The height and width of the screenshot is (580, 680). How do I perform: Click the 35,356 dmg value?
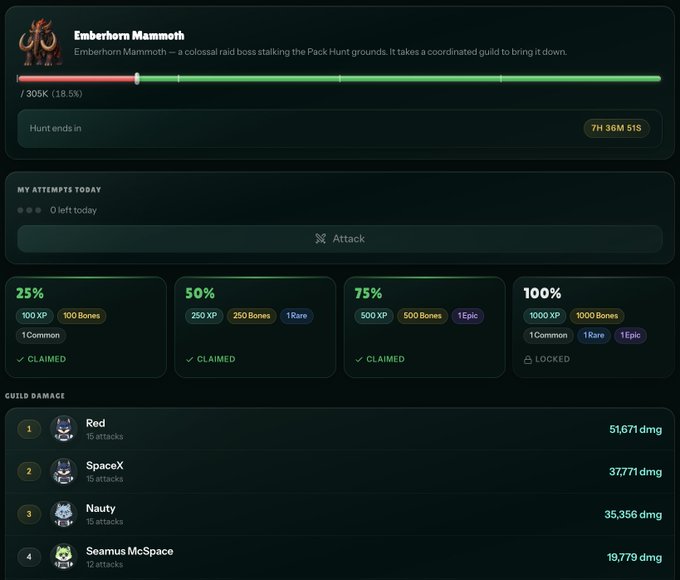pos(633,514)
